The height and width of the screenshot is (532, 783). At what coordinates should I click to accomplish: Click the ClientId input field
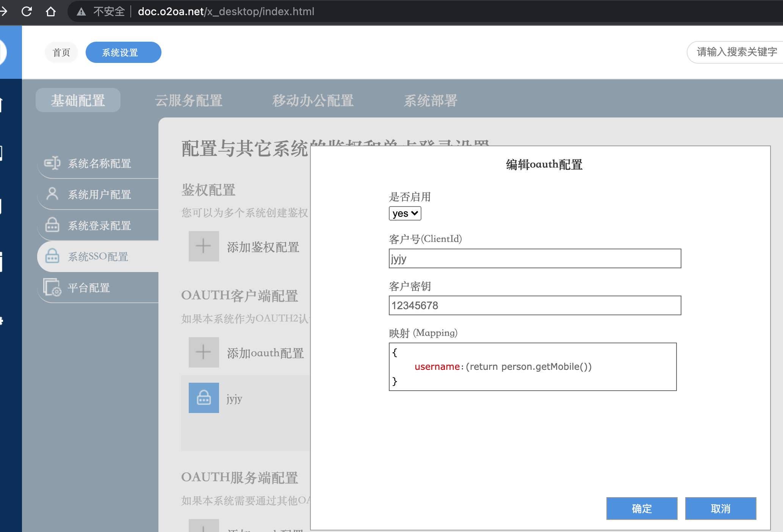point(535,258)
